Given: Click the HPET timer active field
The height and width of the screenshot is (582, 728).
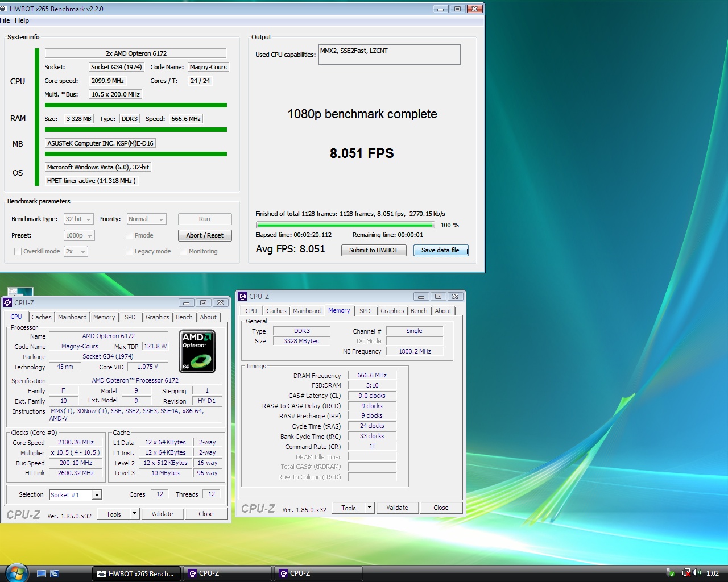Looking at the screenshot, I should point(91,181).
